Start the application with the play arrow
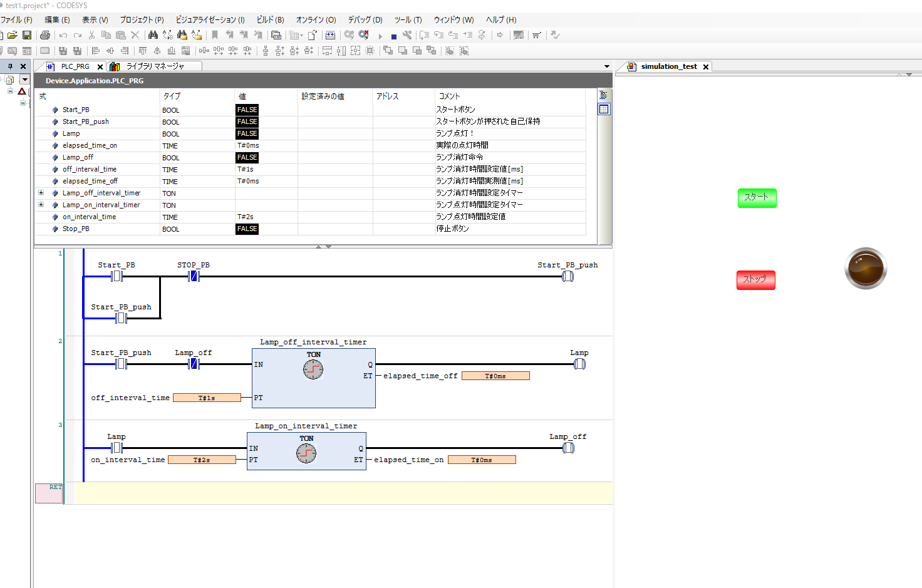Image resolution: width=922 pixels, height=588 pixels. tap(380, 36)
